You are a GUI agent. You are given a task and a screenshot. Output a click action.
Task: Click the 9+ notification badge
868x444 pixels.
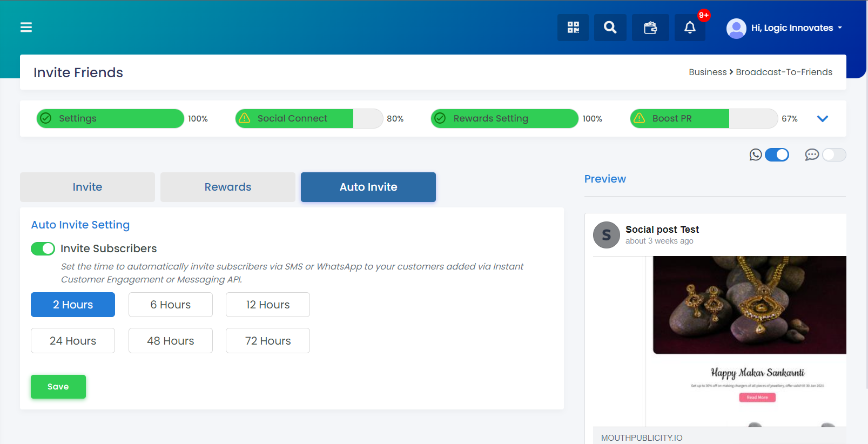[704, 15]
